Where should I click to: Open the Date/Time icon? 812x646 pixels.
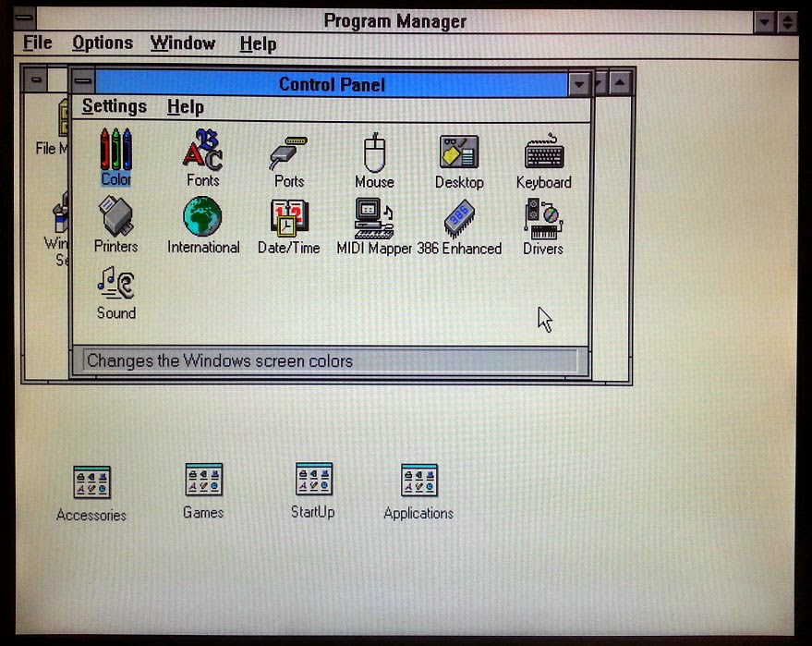click(287, 220)
